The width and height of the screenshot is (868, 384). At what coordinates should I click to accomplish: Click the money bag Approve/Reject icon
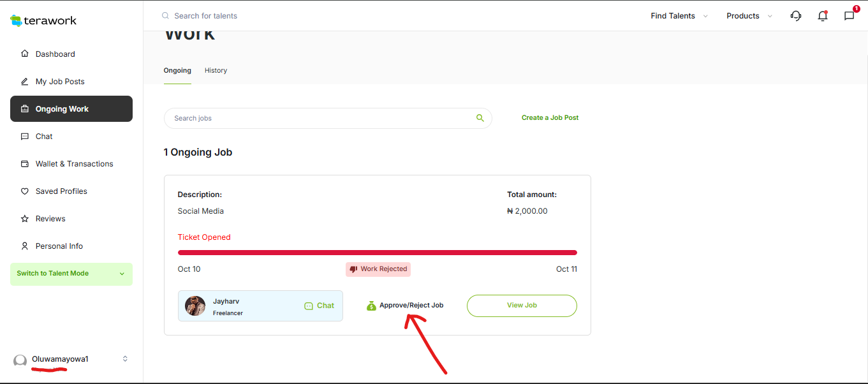[371, 306]
